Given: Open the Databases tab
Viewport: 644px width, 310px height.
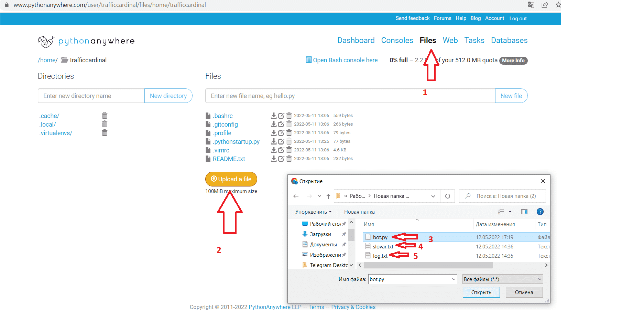Looking at the screenshot, I should (509, 41).
